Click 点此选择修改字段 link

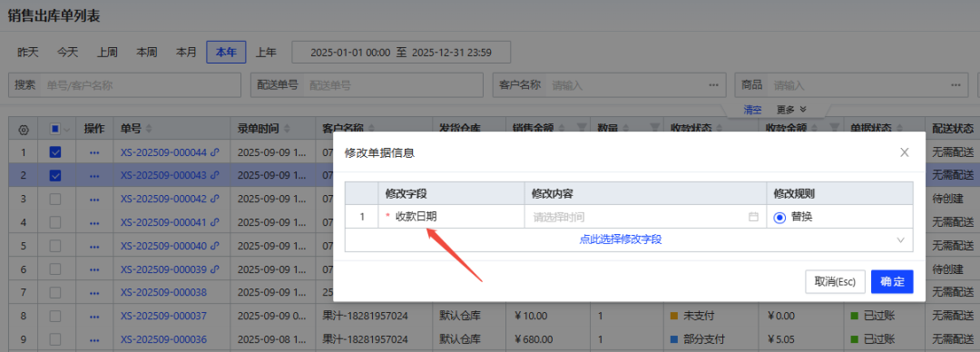(x=621, y=240)
